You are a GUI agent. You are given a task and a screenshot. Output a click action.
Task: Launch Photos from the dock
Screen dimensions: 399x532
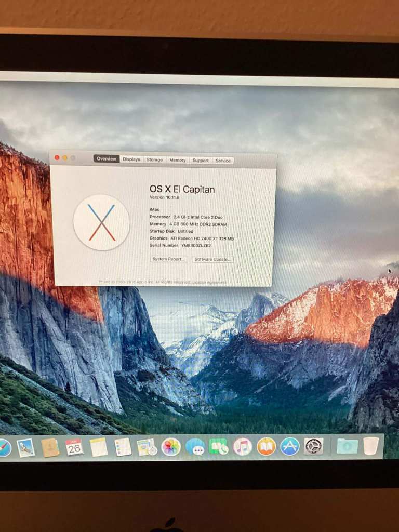tap(171, 447)
